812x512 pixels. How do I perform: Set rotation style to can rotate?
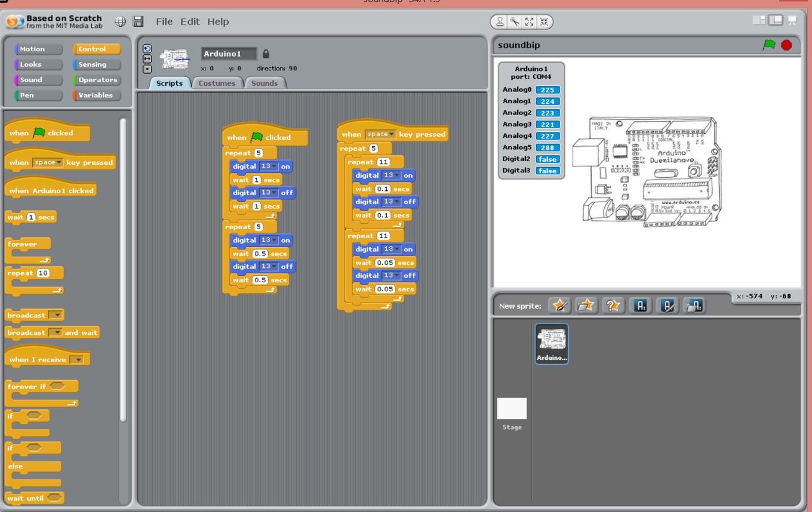147,49
